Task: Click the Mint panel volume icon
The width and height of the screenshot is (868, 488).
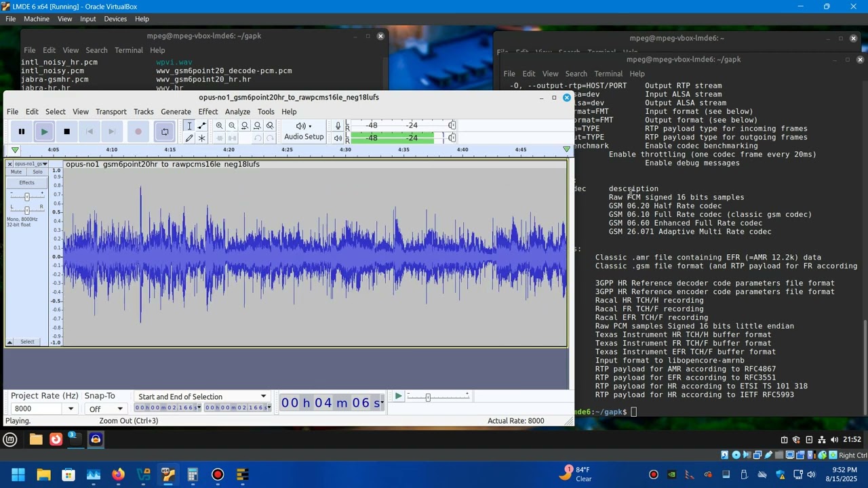Action: click(834, 440)
